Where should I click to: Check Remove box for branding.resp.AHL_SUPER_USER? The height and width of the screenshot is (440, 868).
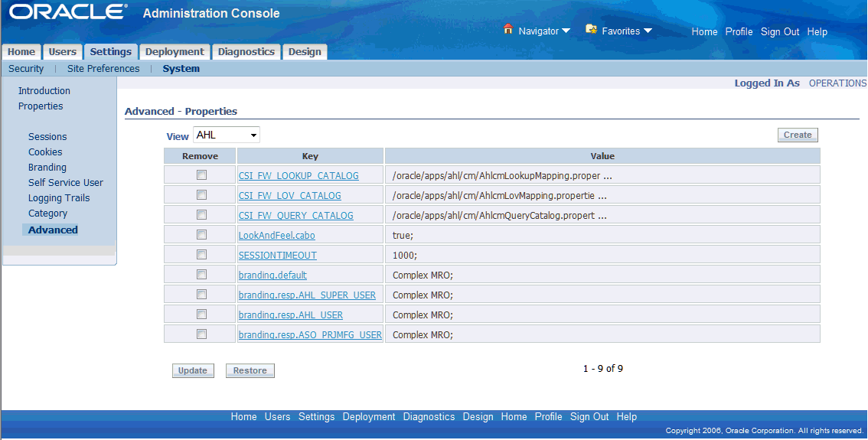pyautogui.click(x=201, y=295)
